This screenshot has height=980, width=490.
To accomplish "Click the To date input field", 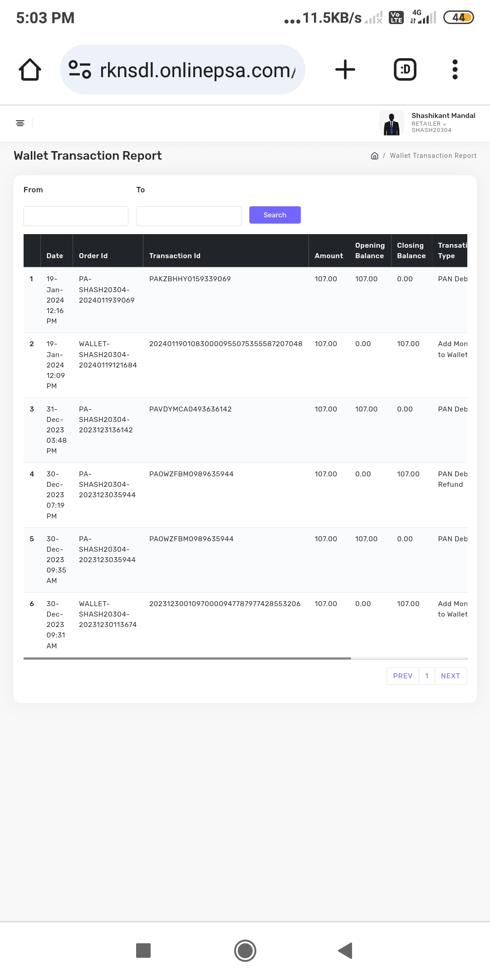I will click(188, 216).
